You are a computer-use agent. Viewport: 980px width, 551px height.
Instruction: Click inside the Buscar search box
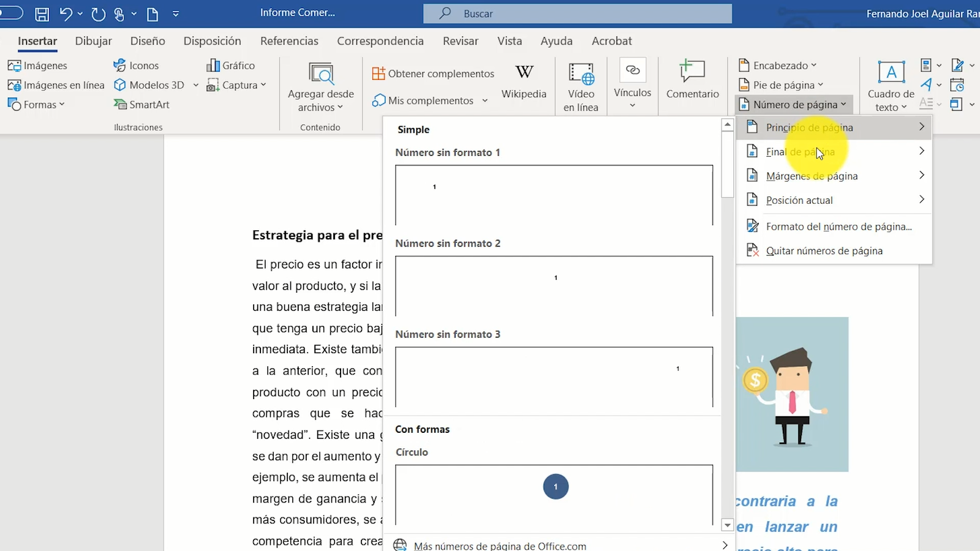coord(578,13)
